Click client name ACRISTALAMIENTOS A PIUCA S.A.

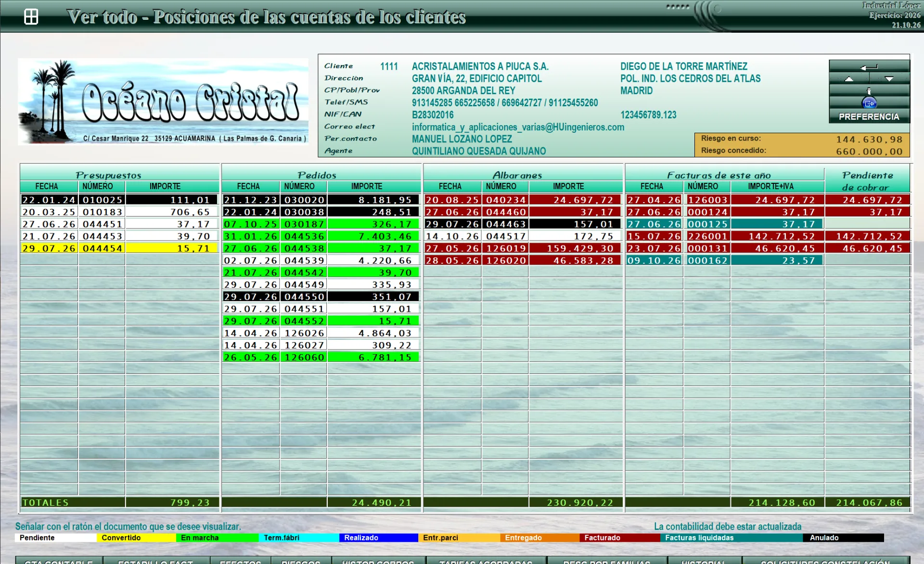coord(480,66)
